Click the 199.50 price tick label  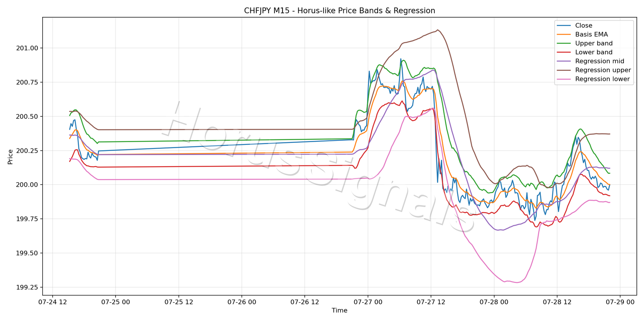(27, 253)
